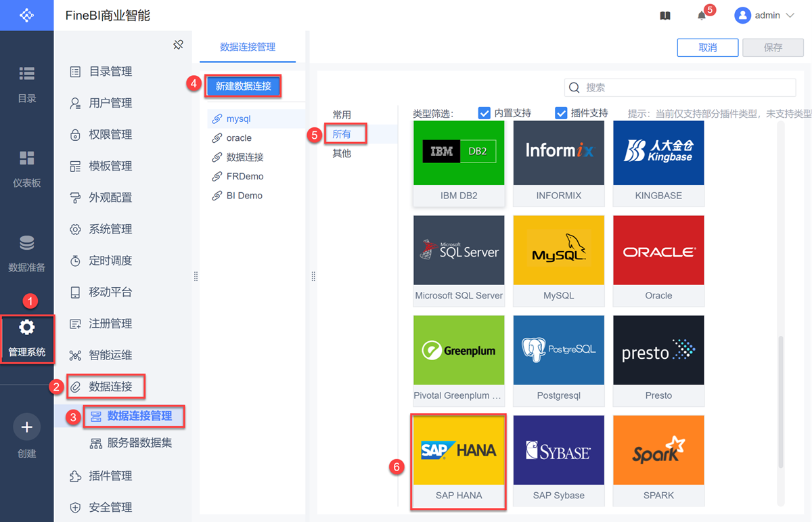Open 安全管理 menu item
The height and width of the screenshot is (522, 812).
(101, 507)
